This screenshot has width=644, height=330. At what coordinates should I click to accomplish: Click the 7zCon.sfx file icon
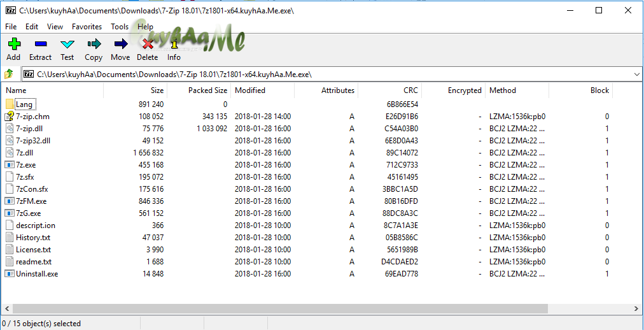[10, 189]
